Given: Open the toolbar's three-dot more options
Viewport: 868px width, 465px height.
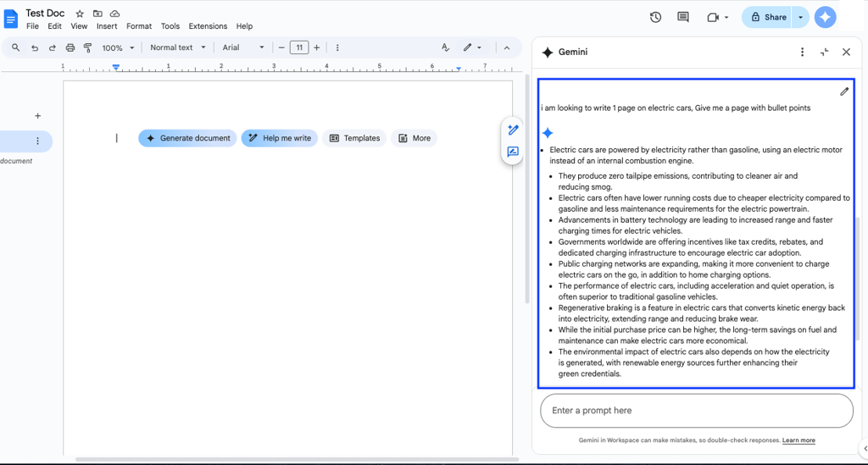Looking at the screenshot, I should 337,47.
